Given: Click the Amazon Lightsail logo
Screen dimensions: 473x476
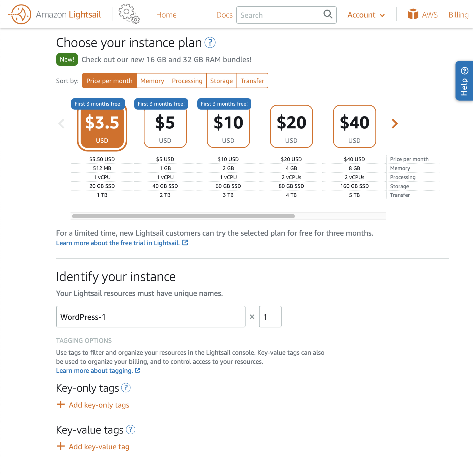Looking at the screenshot, I should point(54,14).
